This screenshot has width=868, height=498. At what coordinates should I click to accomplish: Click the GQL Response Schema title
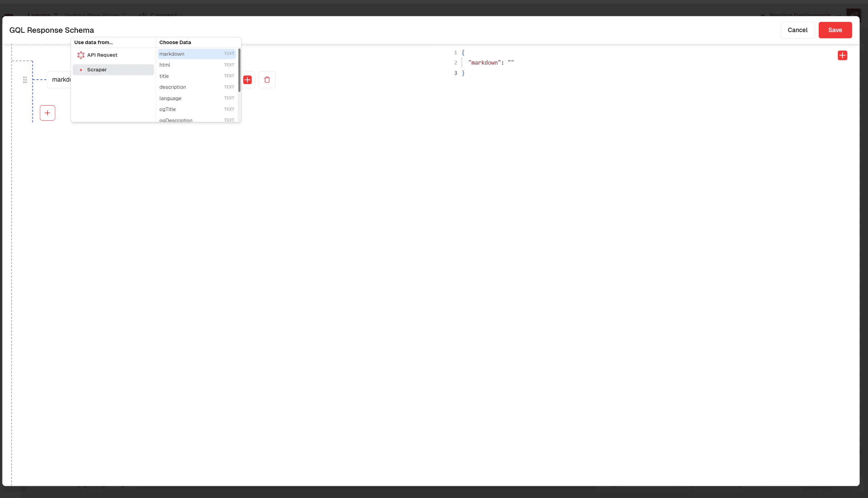tap(52, 30)
